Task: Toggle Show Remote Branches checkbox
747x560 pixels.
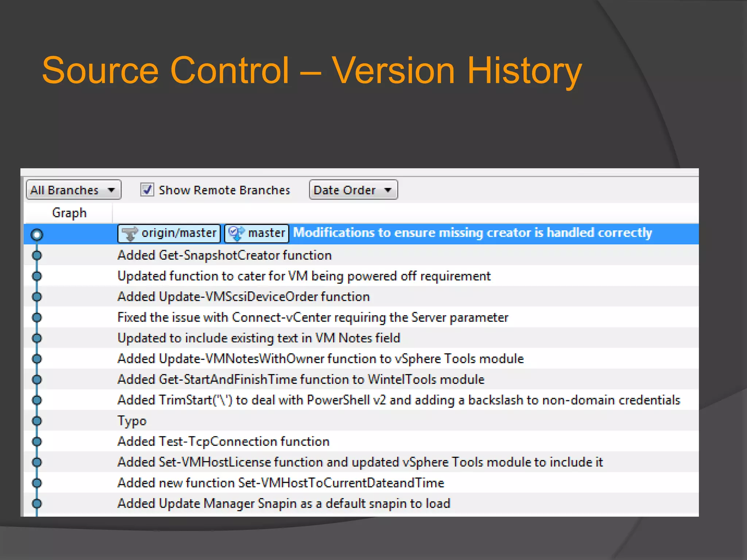Action: tap(147, 190)
